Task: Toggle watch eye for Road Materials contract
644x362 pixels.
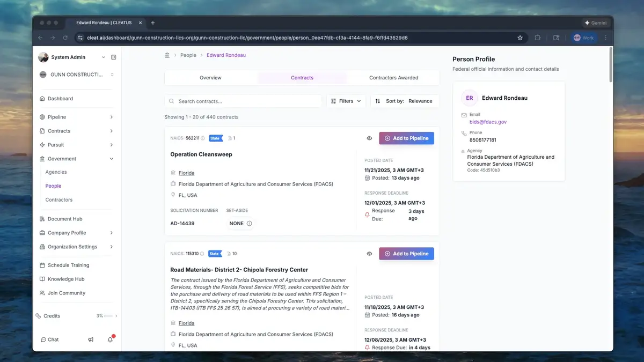Action: pyautogui.click(x=369, y=254)
